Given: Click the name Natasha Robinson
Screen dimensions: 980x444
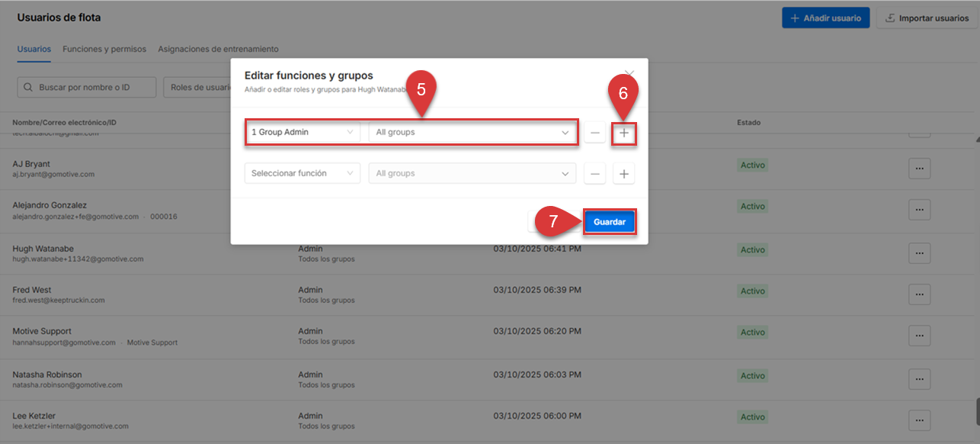Looking at the screenshot, I should [x=47, y=375].
